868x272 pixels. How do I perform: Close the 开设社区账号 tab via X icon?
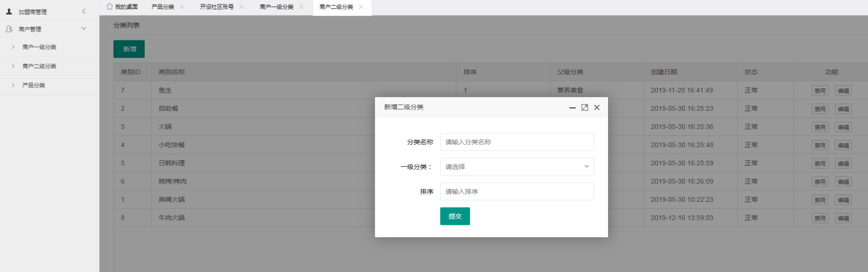coord(241,7)
